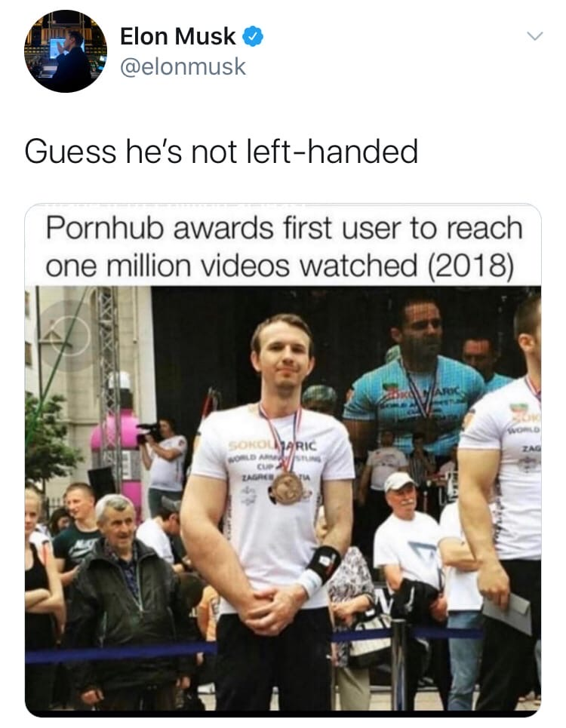The image size is (566, 728).
Task: Click the blue verified checkmark badge
Action: click(253, 36)
